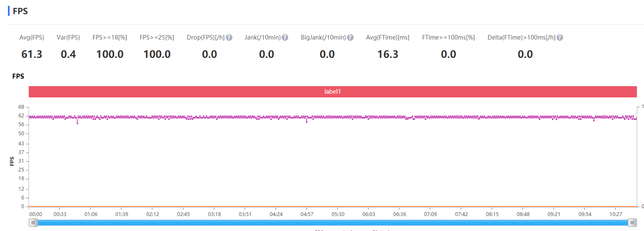Click the 16.3 average frame time value

point(387,54)
